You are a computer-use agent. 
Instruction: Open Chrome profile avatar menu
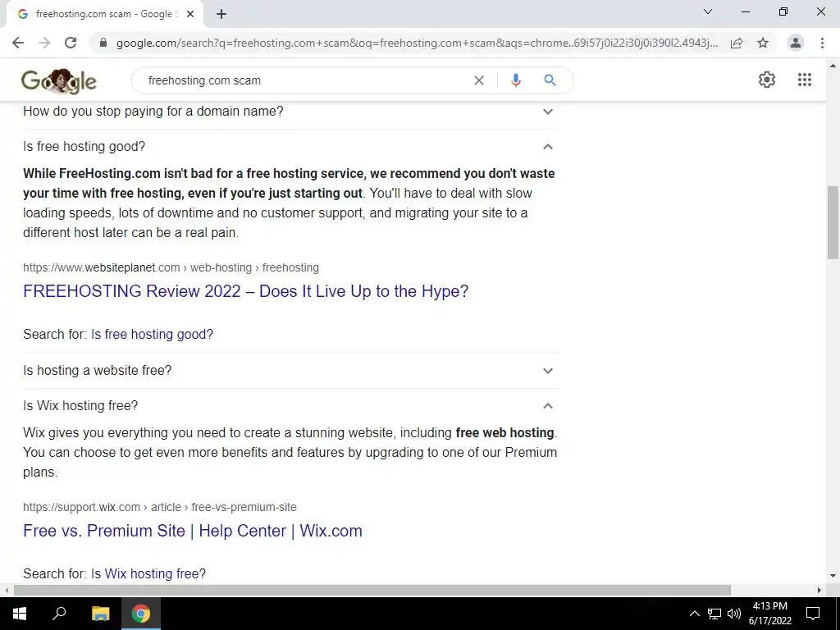point(796,43)
